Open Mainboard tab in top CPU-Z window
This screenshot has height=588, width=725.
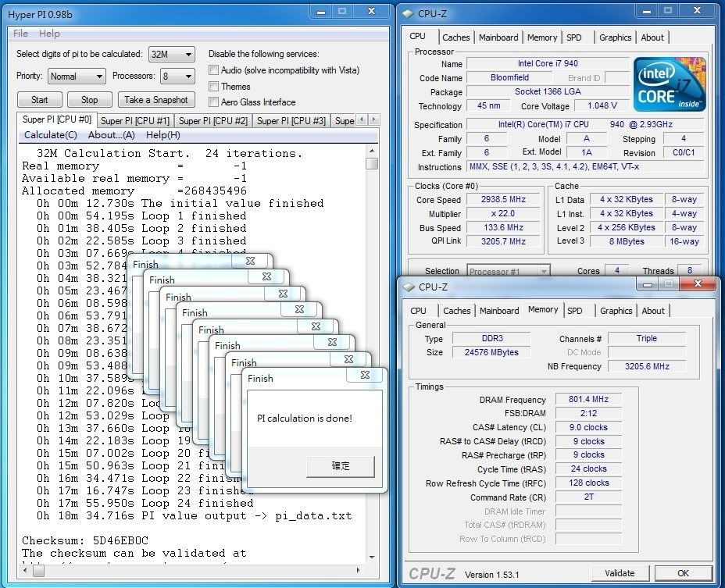click(x=498, y=37)
